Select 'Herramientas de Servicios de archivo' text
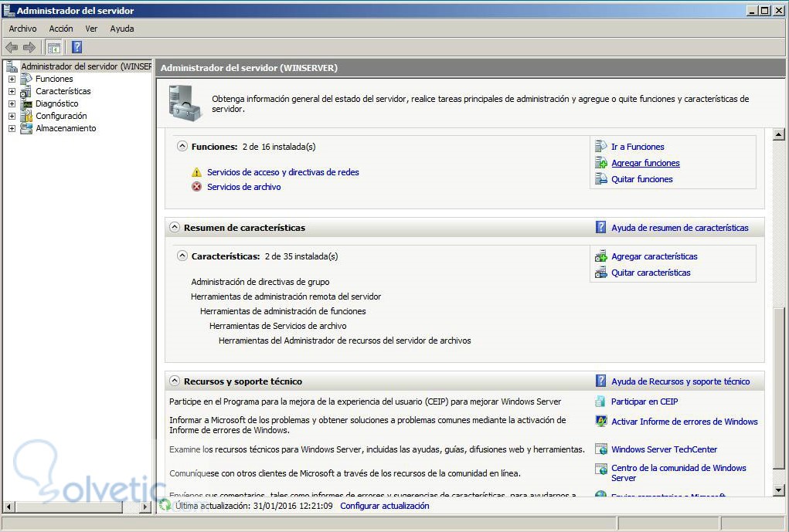789x532 pixels. point(277,326)
